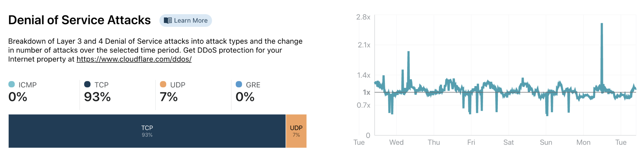Click the Denial of Service Attacks heading
This screenshot has height=157, width=644.
pyautogui.click(x=79, y=20)
